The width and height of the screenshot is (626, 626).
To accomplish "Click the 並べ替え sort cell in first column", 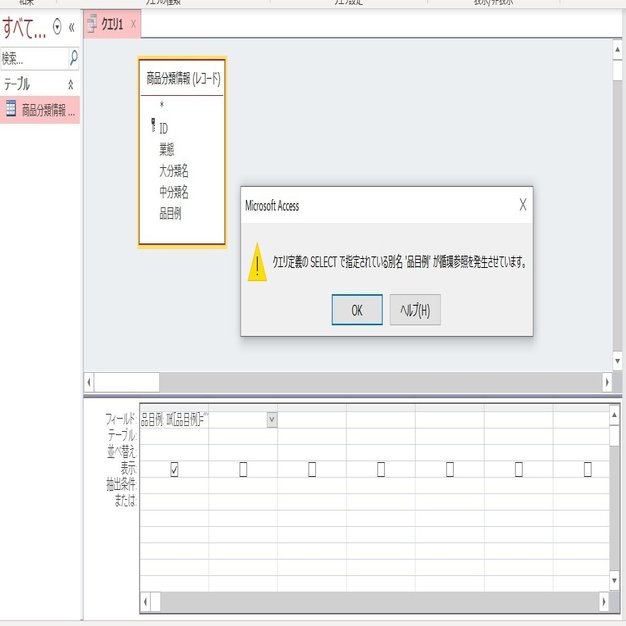I will pyautogui.click(x=174, y=452).
